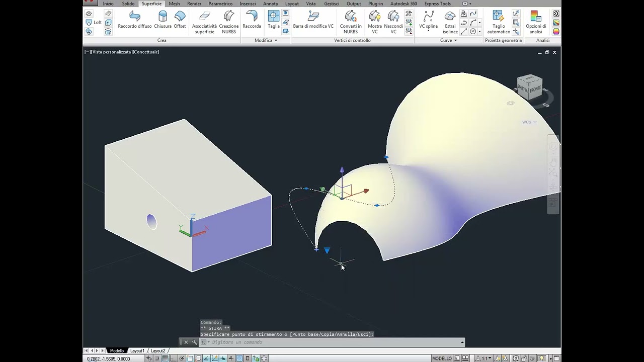Click the sculpt surface icon beside Taglia
The width and height of the screenshot is (644, 362).
[285, 31]
